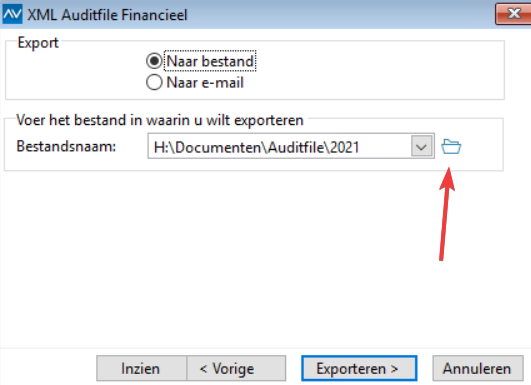Image resolution: width=531 pixels, height=385 pixels.
Task: Select the Naar bestand radio button
Action: (x=154, y=61)
